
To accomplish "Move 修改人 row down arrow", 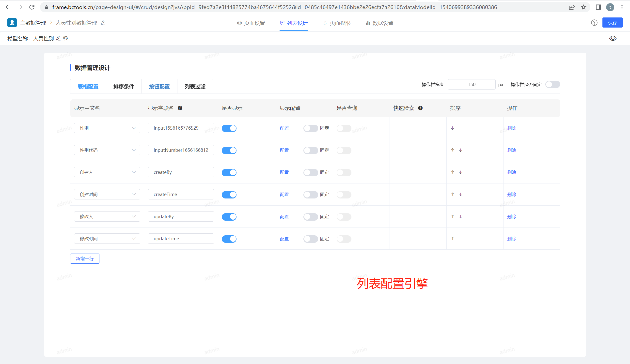I will (460, 216).
